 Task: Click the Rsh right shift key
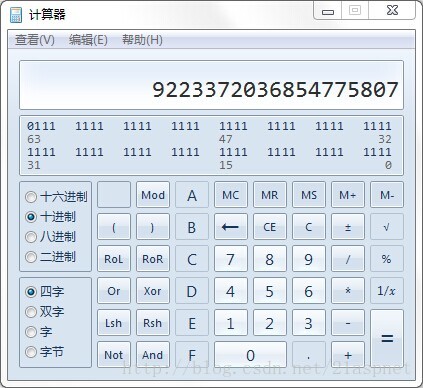click(153, 323)
